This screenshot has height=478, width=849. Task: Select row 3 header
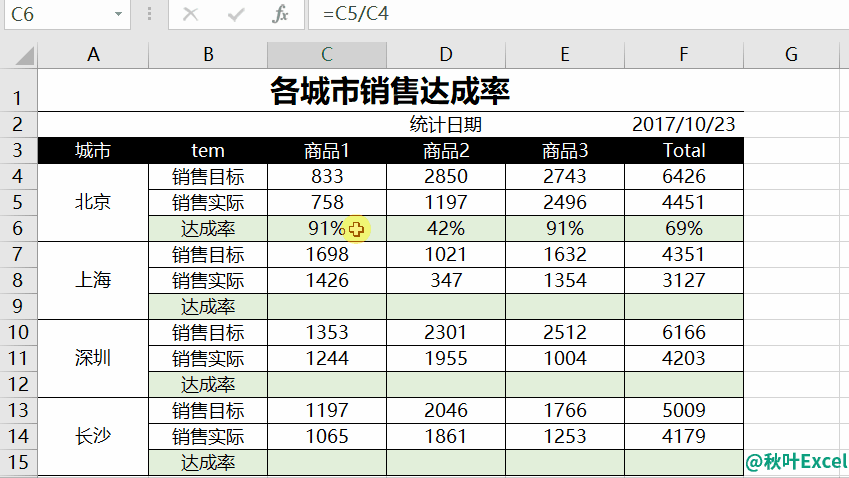[18, 150]
